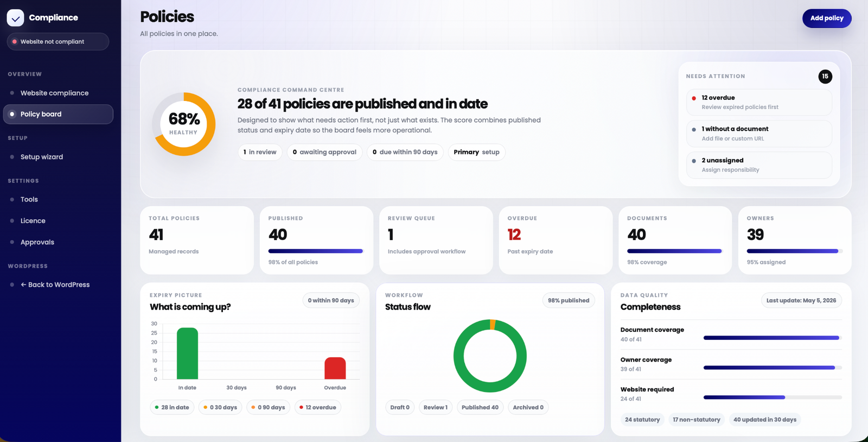Click the 0 90 days legend chip
The width and height of the screenshot is (868, 442).
[268, 407]
